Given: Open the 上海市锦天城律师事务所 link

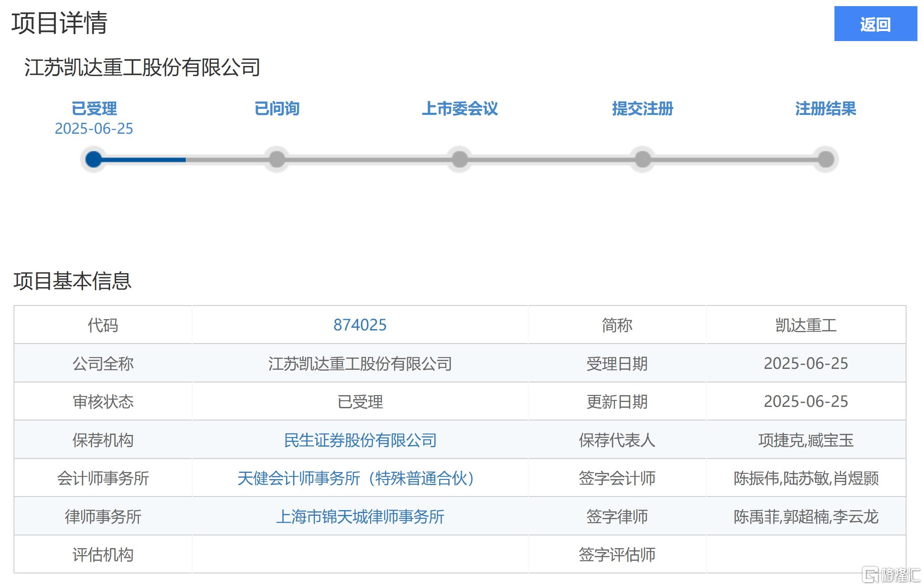Looking at the screenshot, I should (x=360, y=517).
